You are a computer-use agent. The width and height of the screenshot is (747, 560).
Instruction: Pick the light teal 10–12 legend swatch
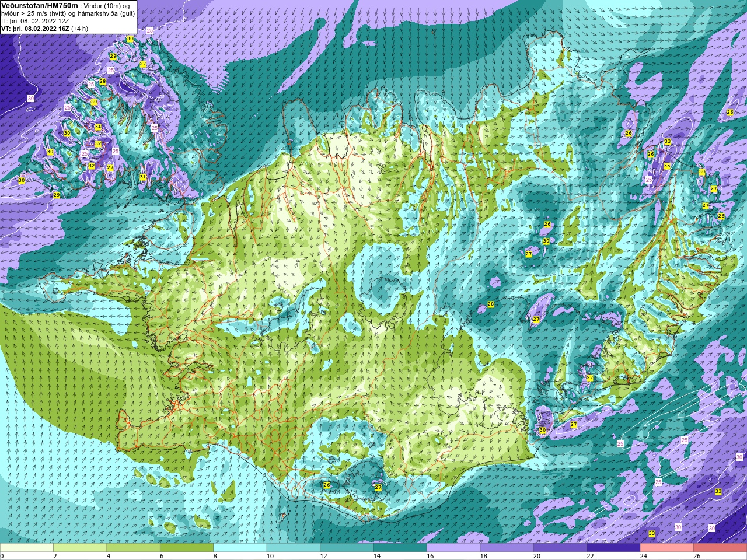click(294, 548)
